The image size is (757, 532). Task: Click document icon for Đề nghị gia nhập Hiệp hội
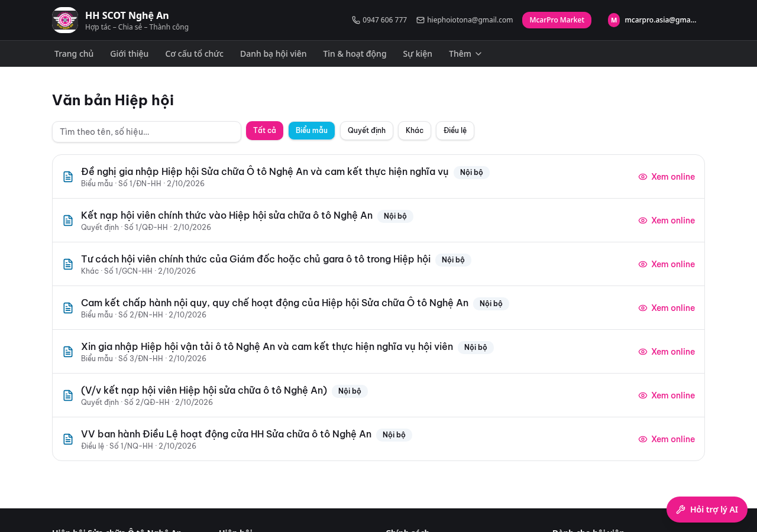click(68, 177)
